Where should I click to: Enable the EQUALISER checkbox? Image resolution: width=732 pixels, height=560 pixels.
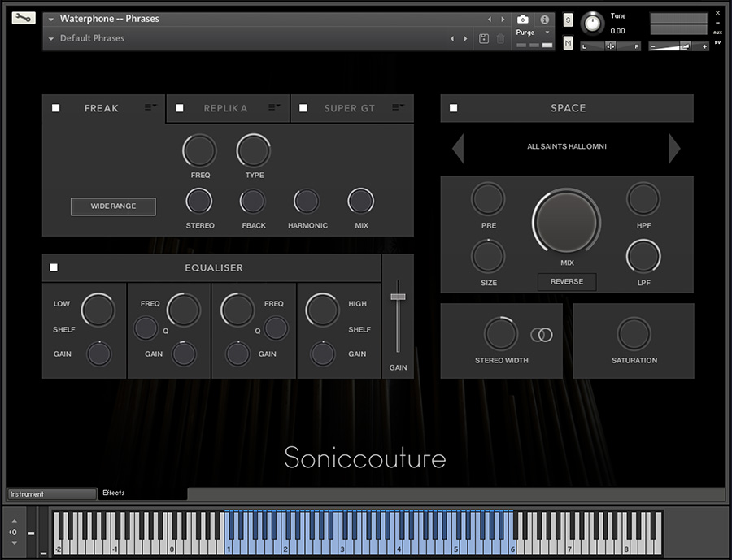(x=54, y=267)
